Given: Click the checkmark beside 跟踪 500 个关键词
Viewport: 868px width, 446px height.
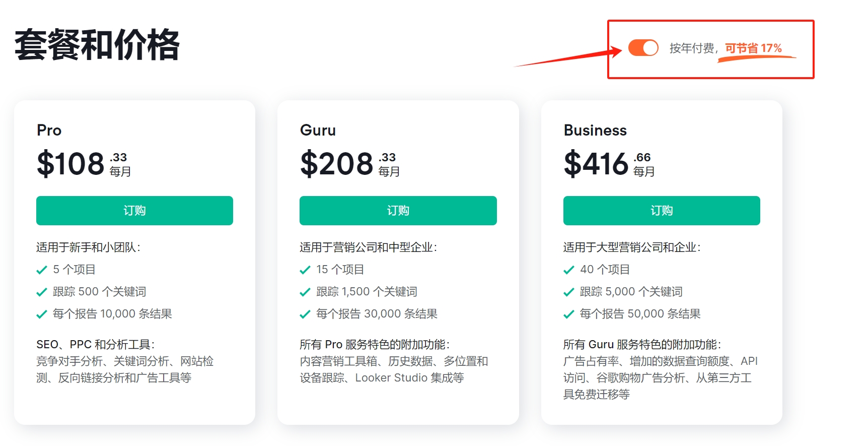Looking at the screenshot, I should (x=42, y=292).
